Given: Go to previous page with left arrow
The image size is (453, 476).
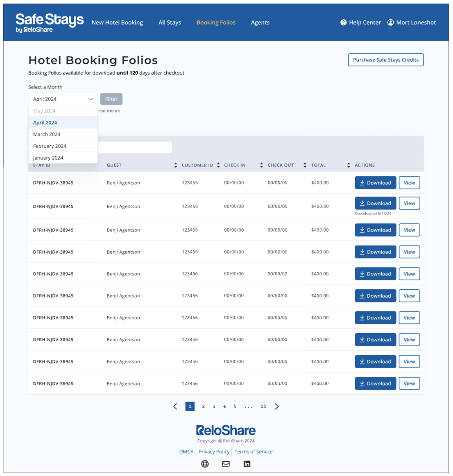Looking at the screenshot, I should tap(175, 406).
